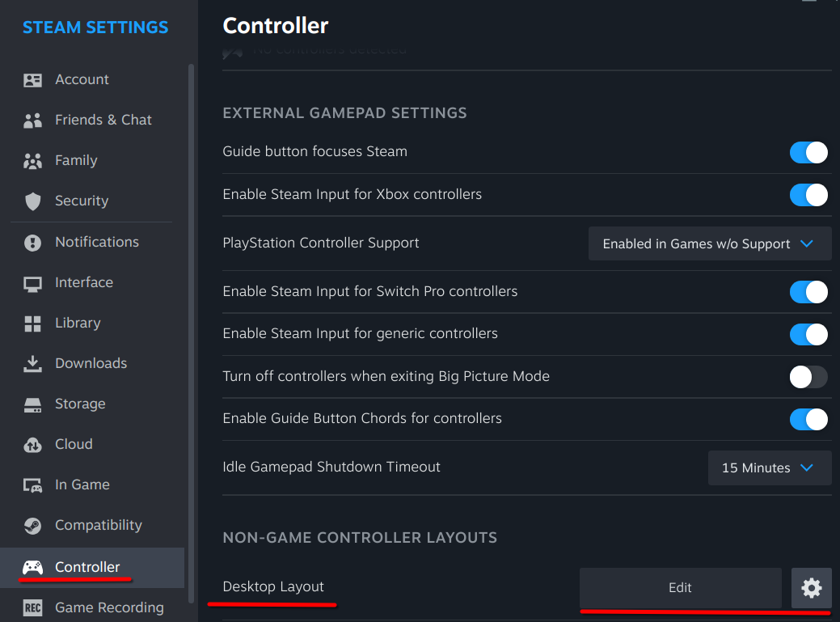Expand Idle Gamepad Shutdown Timeout dropdown
Image resolution: width=840 pixels, height=622 pixels.
coord(769,468)
